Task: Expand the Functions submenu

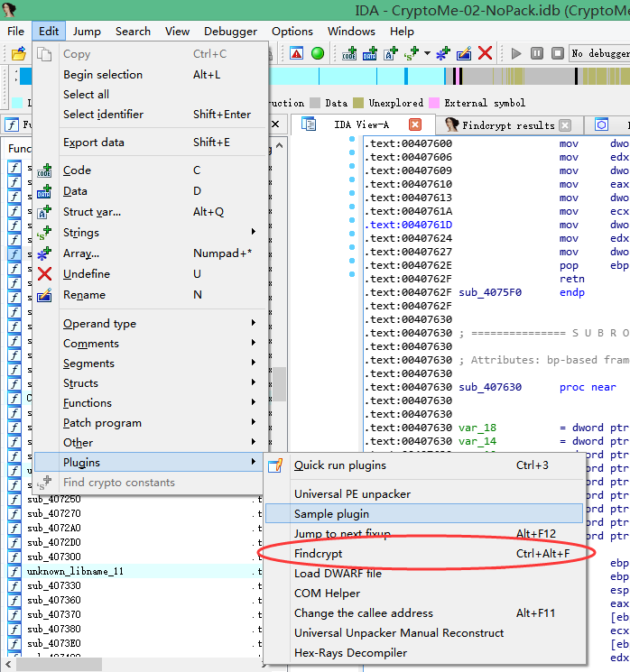Action: click(x=150, y=403)
